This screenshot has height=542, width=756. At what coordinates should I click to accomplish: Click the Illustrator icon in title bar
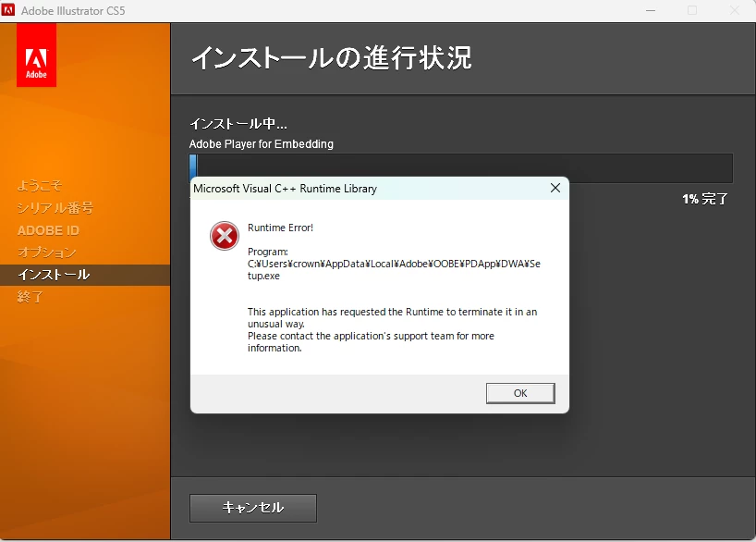tap(8, 10)
